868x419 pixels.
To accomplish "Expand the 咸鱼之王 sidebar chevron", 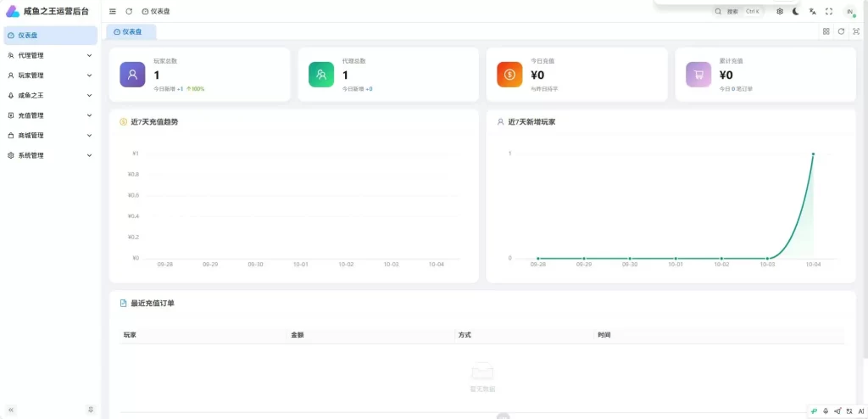I will 89,95.
